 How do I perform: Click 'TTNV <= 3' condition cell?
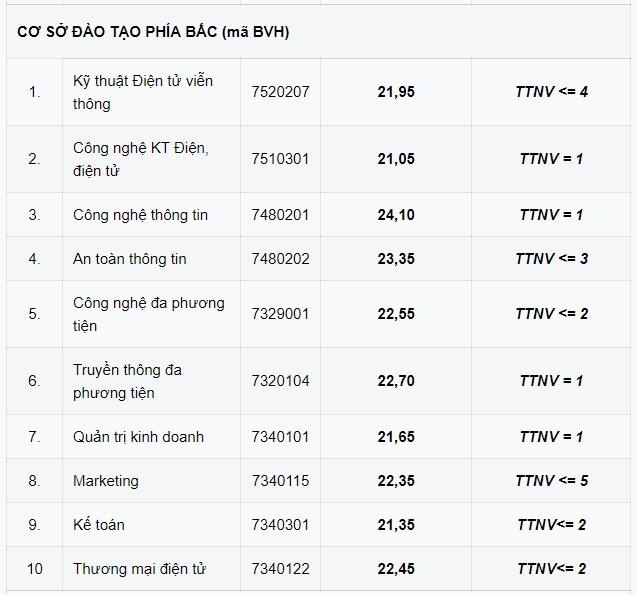(x=551, y=259)
